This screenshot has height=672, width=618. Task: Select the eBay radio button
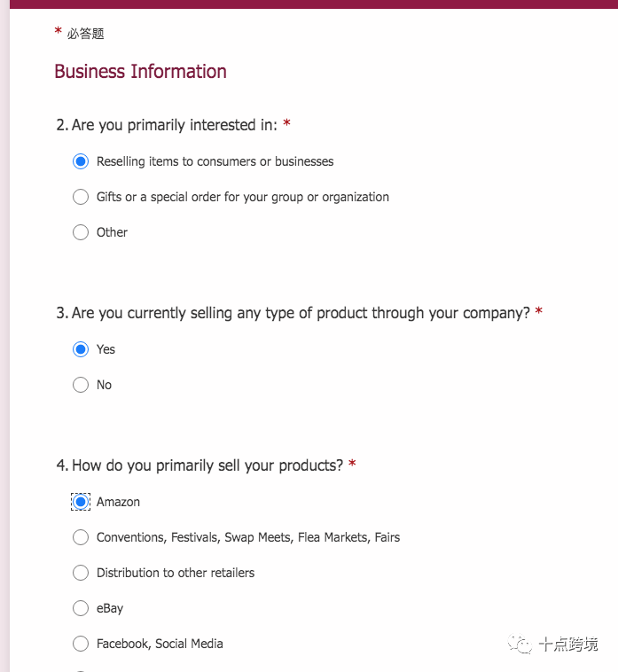coord(81,608)
